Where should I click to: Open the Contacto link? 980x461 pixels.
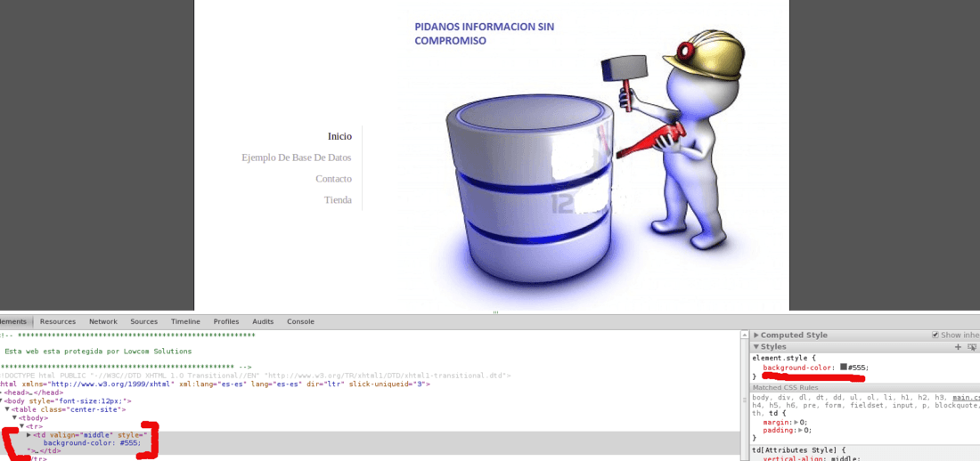(333, 179)
